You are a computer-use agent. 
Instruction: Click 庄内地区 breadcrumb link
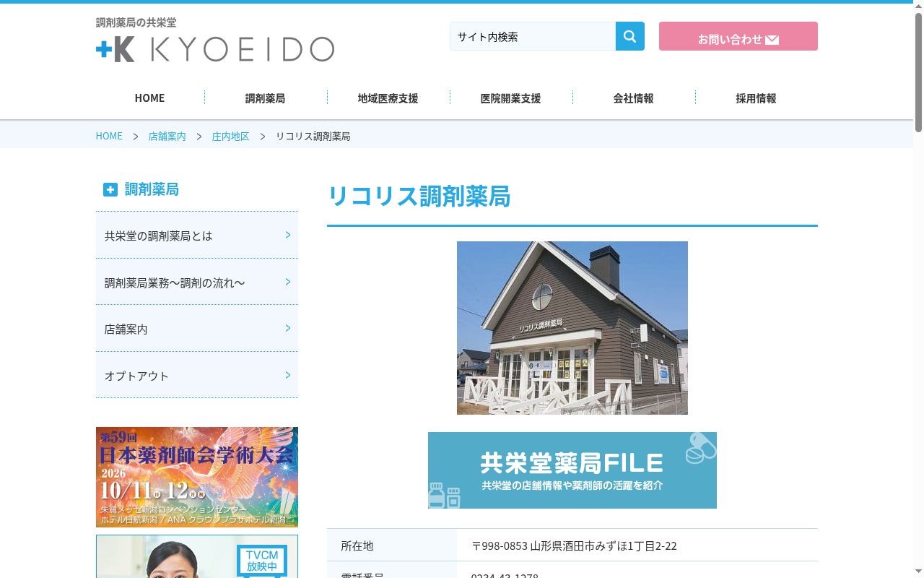pos(230,136)
